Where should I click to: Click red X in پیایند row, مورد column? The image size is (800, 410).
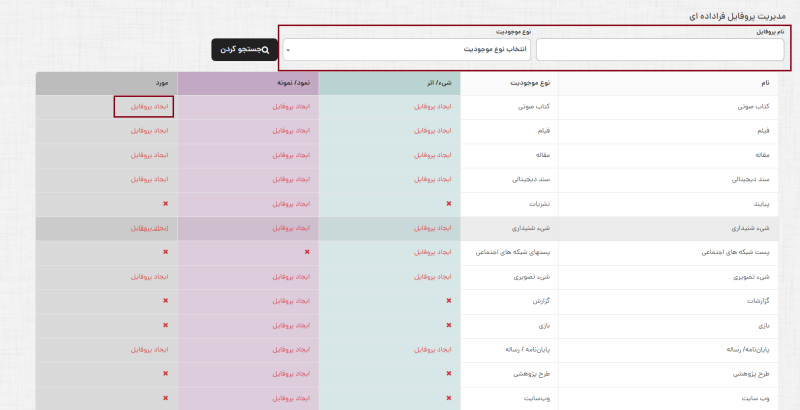click(x=165, y=204)
